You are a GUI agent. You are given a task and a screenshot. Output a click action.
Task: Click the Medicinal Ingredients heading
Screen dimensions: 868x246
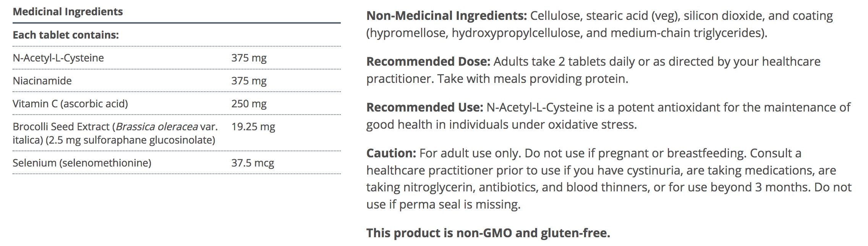click(68, 12)
